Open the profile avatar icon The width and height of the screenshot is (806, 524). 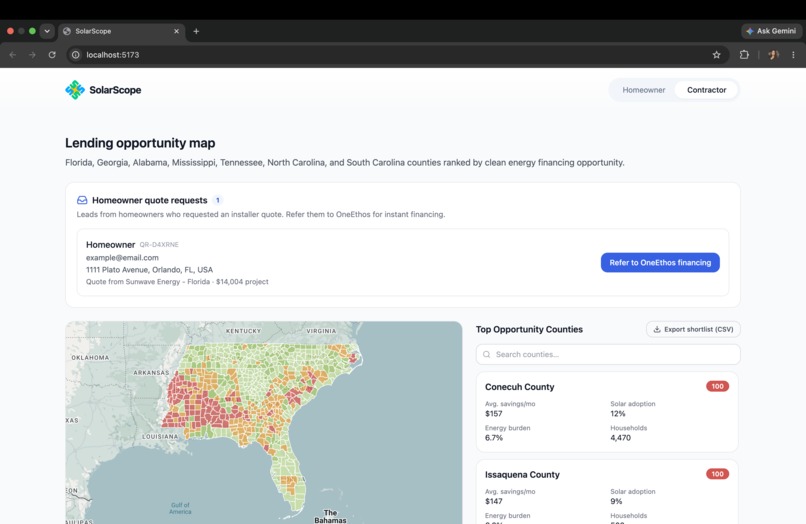click(x=773, y=55)
